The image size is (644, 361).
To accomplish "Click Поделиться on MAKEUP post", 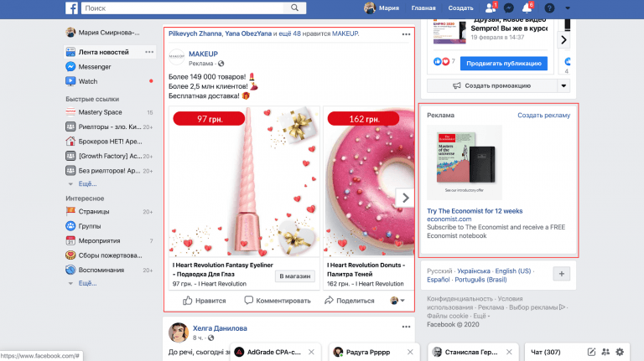I will pos(350,301).
